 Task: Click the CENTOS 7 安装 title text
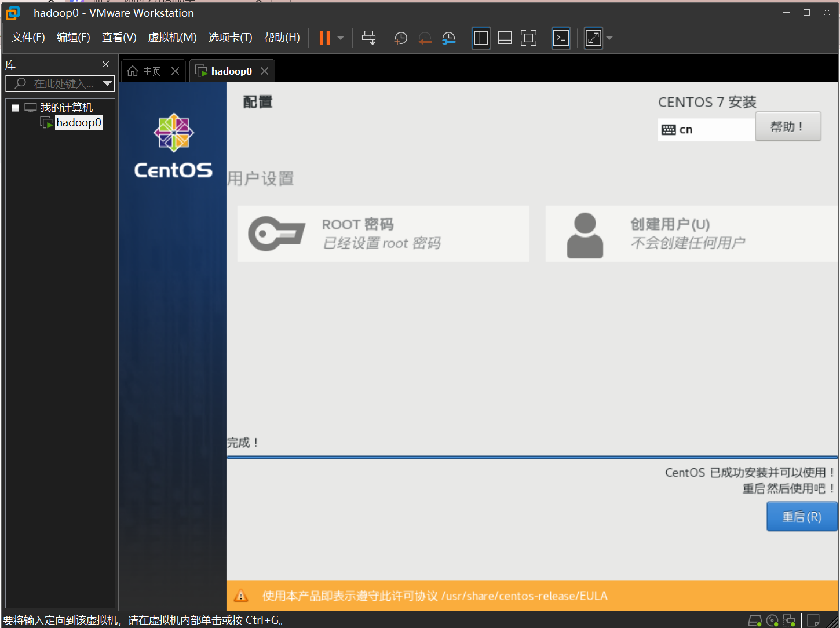(x=707, y=102)
